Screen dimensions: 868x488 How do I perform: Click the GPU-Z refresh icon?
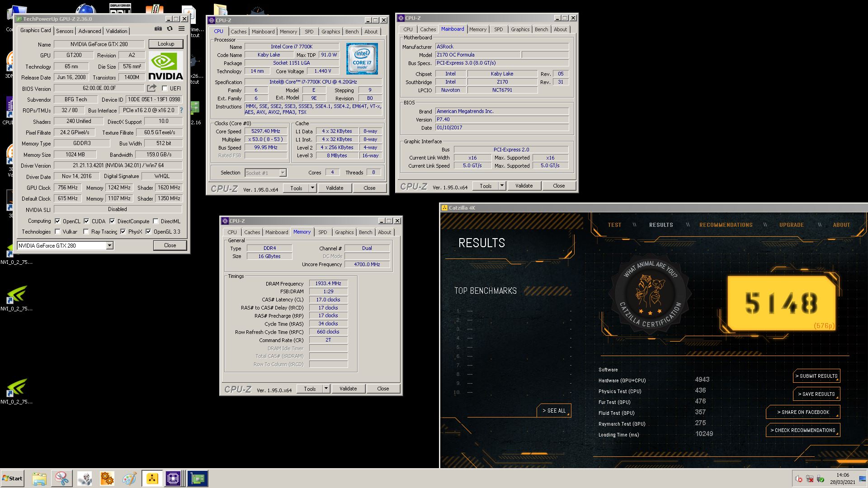(170, 29)
